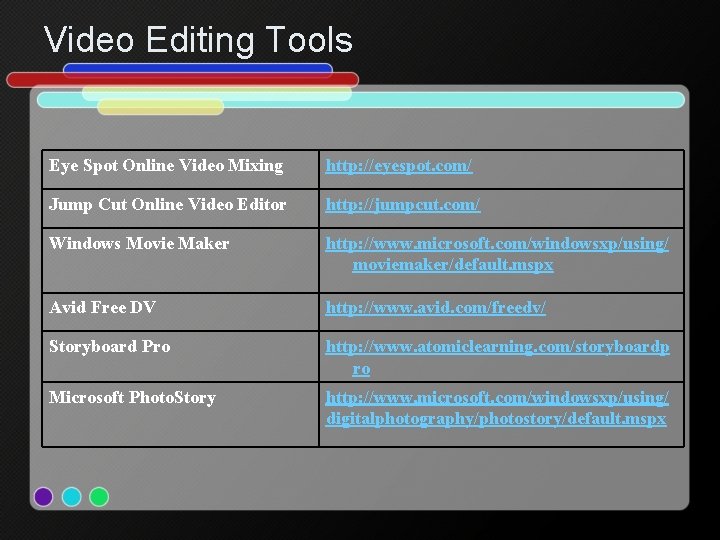Select the 'Storyboard Pro' cell text

110,346
